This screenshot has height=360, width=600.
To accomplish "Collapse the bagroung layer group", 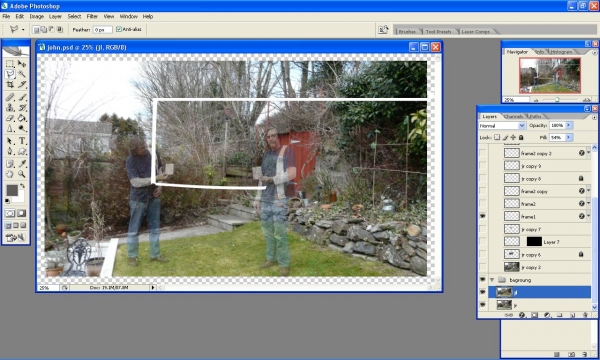I will [492, 280].
